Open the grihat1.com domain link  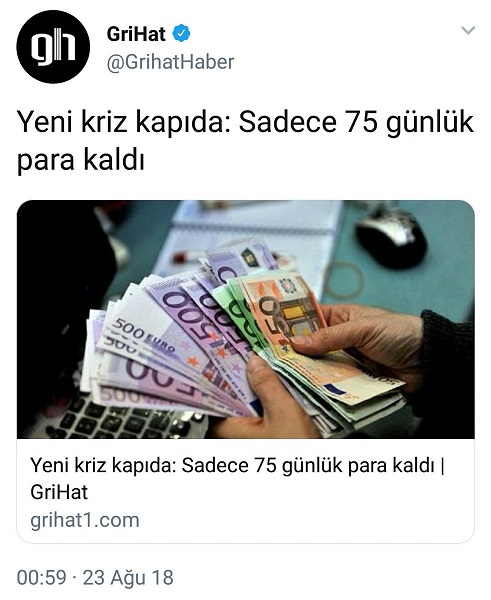pos(85,520)
